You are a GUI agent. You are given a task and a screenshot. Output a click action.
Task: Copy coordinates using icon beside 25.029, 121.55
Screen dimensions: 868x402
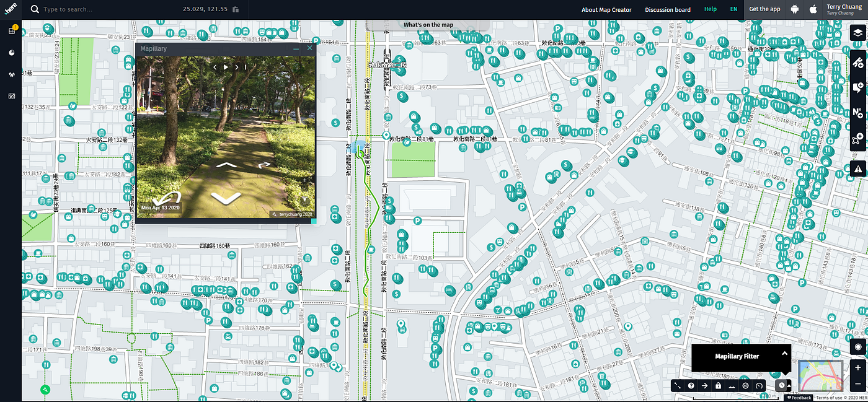[235, 9]
